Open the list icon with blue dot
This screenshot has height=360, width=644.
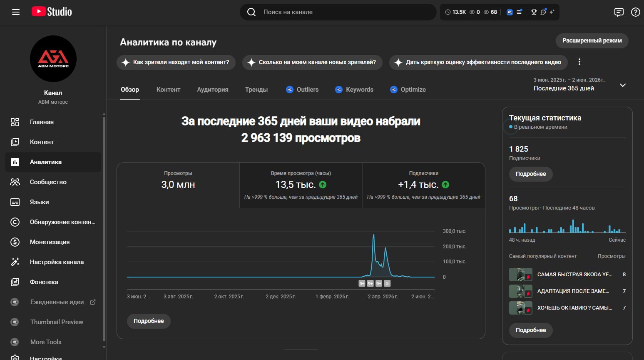(520, 12)
